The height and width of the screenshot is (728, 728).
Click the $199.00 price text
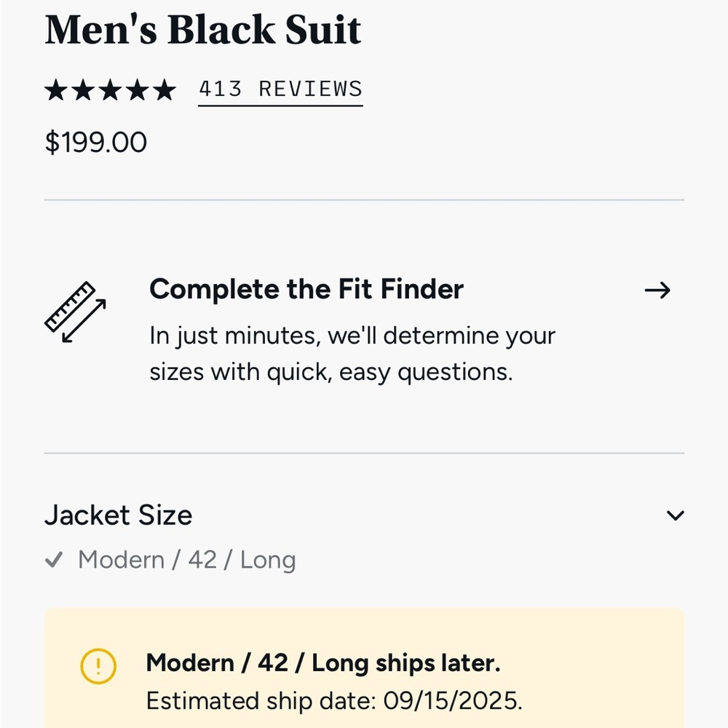click(x=95, y=141)
